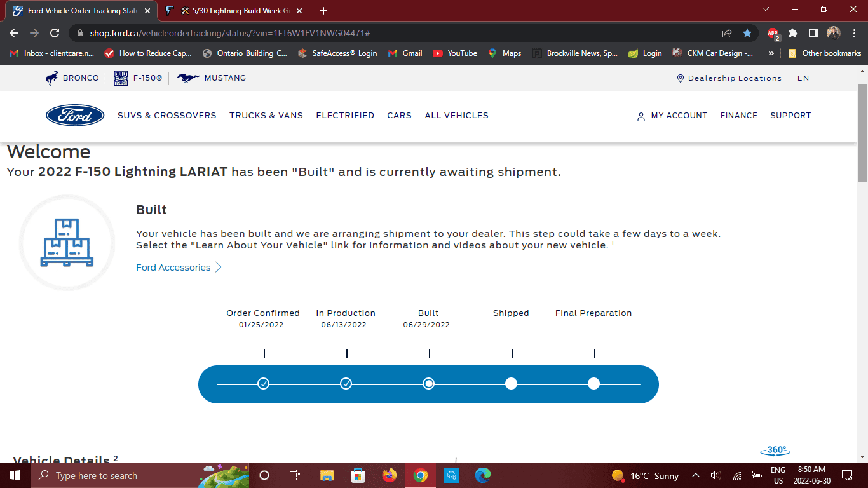This screenshot has height=488, width=868.
Task: Open the Support menu
Action: (790, 116)
